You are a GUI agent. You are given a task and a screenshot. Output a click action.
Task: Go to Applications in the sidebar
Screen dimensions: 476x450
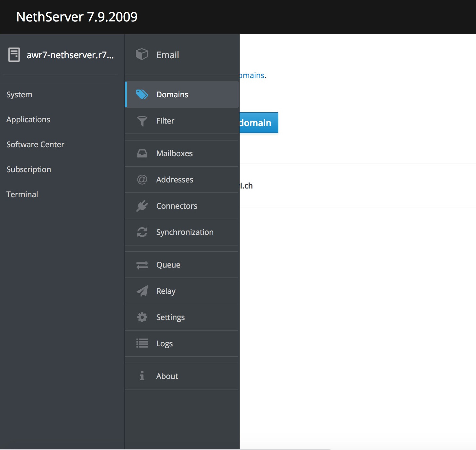[28, 120]
